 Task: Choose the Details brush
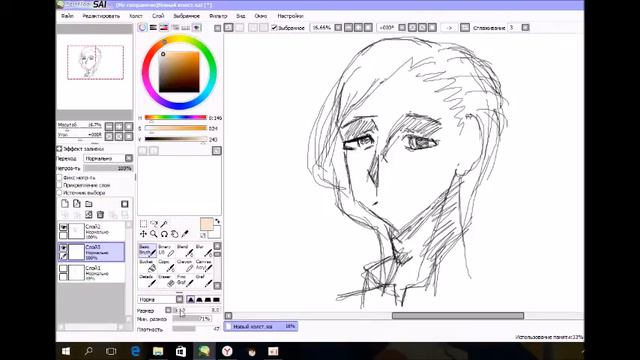147,280
